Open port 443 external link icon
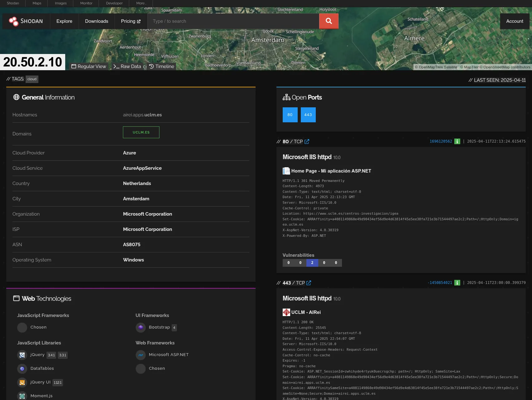Screen dimensions: 532x400 (309, 283)
